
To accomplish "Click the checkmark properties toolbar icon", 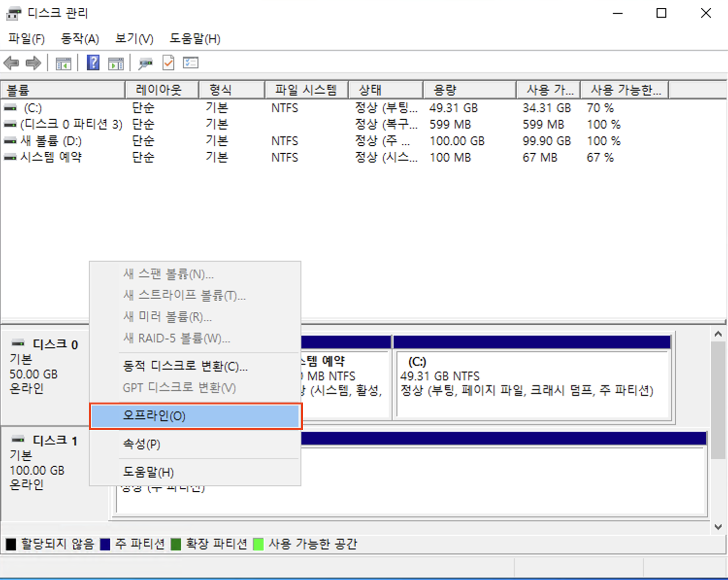I will tap(168, 63).
